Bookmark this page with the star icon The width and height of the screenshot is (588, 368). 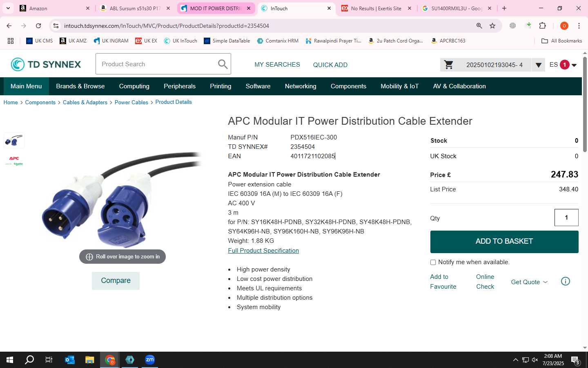[x=492, y=26]
